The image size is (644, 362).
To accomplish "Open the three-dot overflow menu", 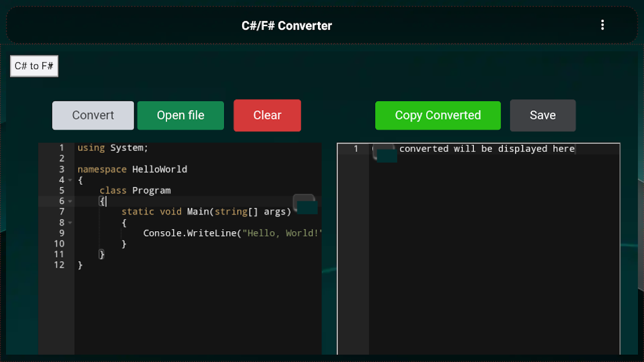I will point(602,25).
